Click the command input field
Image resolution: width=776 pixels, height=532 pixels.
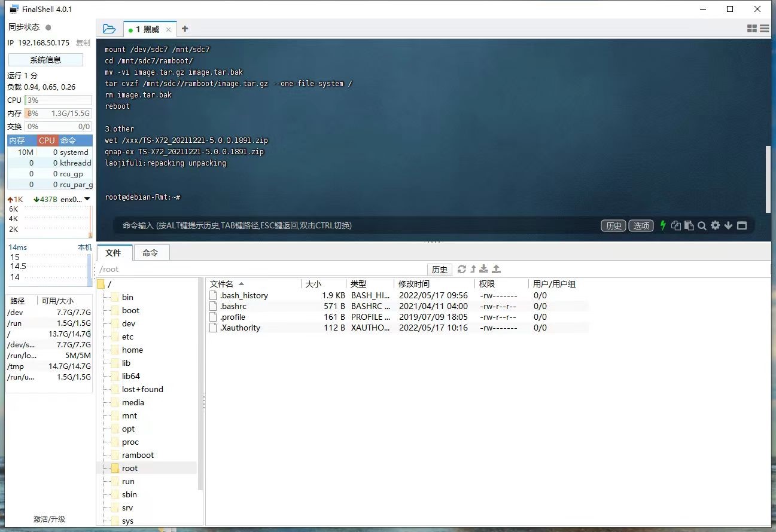tap(359, 225)
